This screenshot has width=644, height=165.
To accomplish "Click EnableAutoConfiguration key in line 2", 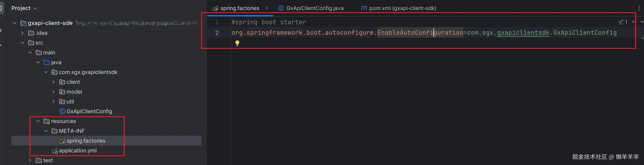I will click(420, 33).
